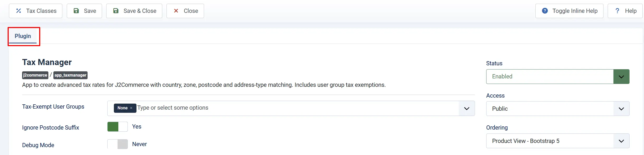Click the Toggle Inline Help button
Screen dimensions: 644x155
tap(569, 11)
